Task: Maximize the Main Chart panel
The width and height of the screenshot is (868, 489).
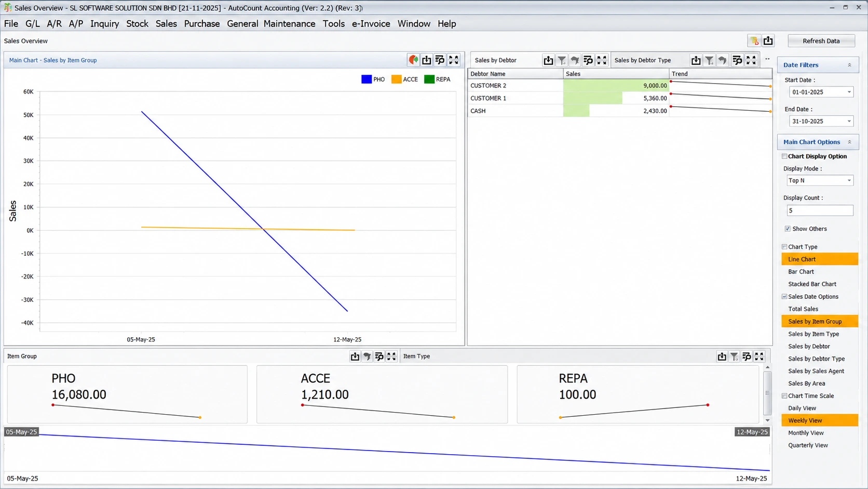Action: pyautogui.click(x=454, y=60)
